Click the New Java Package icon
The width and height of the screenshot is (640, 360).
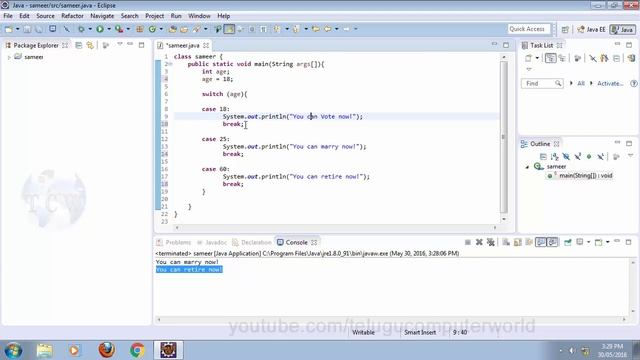(140, 29)
